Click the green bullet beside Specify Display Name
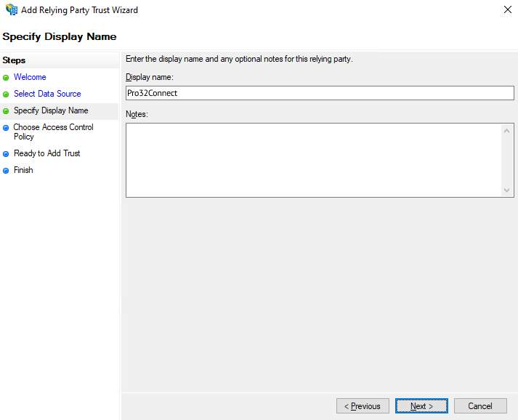This screenshot has width=518, height=420. point(7,110)
